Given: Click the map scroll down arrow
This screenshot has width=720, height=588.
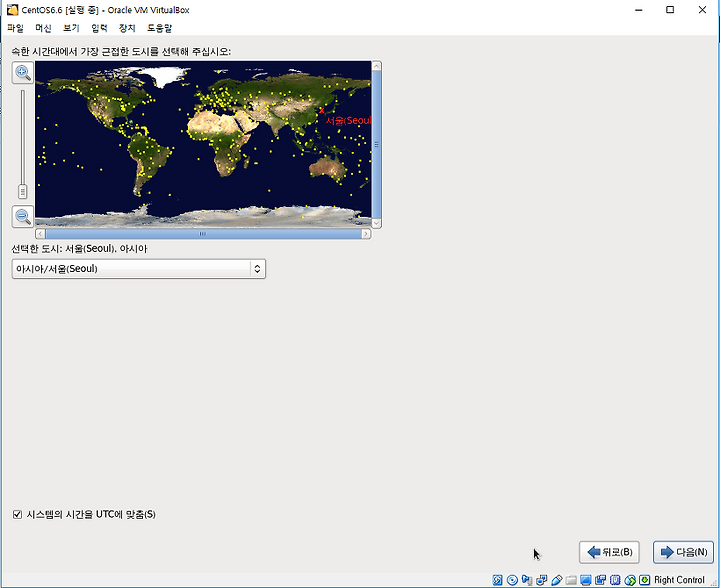Looking at the screenshot, I should pyautogui.click(x=377, y=223).
